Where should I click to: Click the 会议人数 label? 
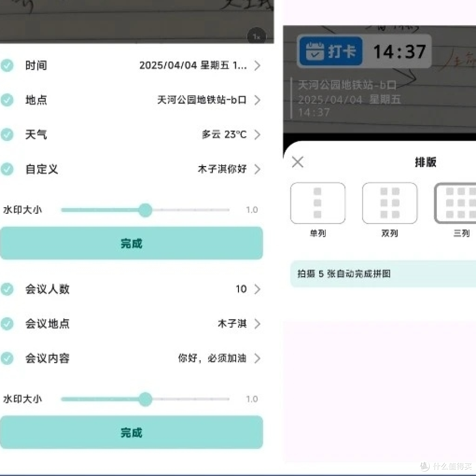point(48,289)
